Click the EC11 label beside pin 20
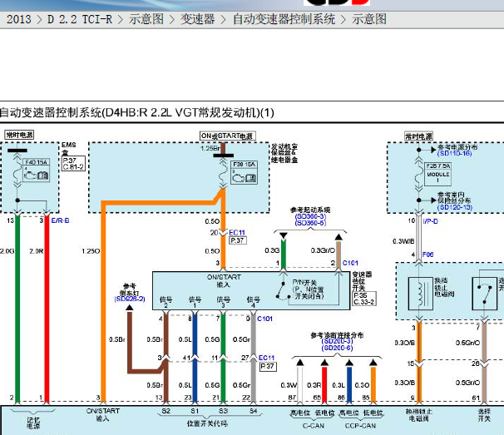 tap(237, 232)
